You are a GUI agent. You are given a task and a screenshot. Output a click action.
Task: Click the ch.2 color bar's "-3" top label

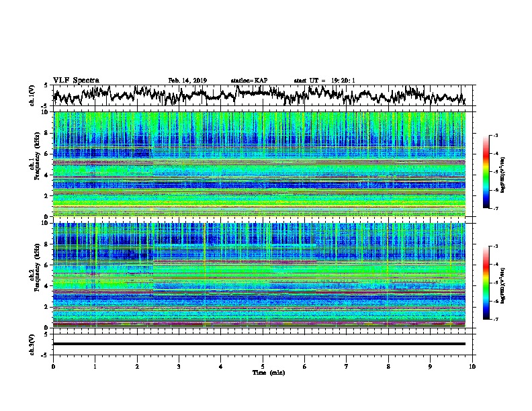coord(496,246)
